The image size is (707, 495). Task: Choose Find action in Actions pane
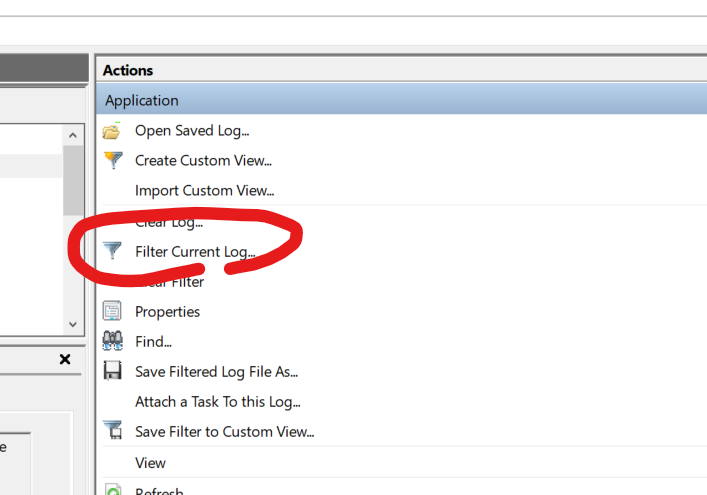153,342
